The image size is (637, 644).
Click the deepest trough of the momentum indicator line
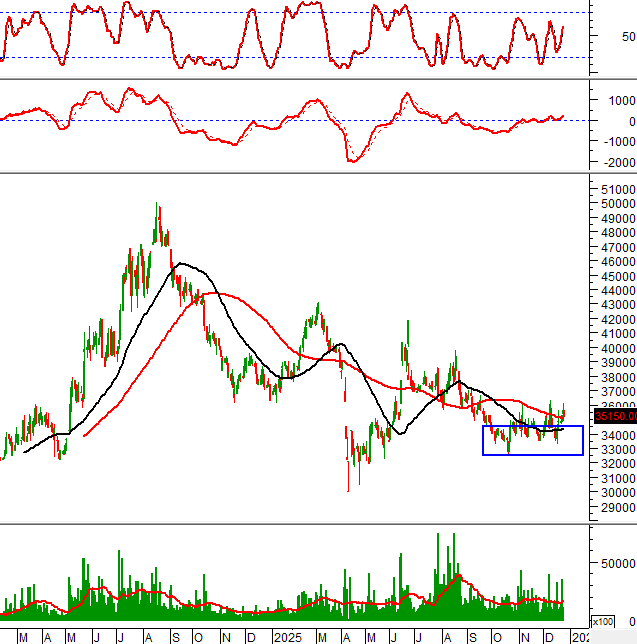pos(350,161)
